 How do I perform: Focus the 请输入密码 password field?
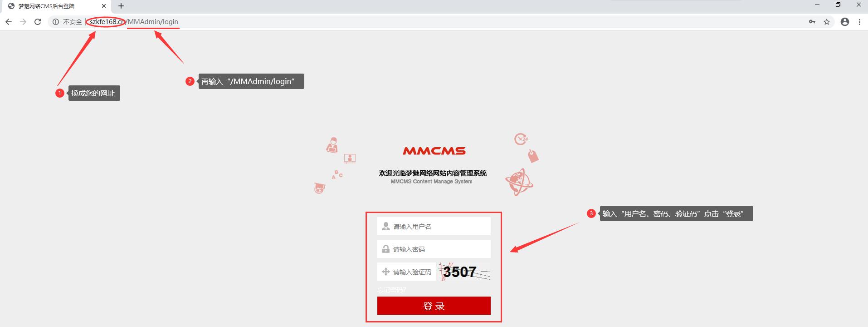pyautogui.click(x=434, y=249)
